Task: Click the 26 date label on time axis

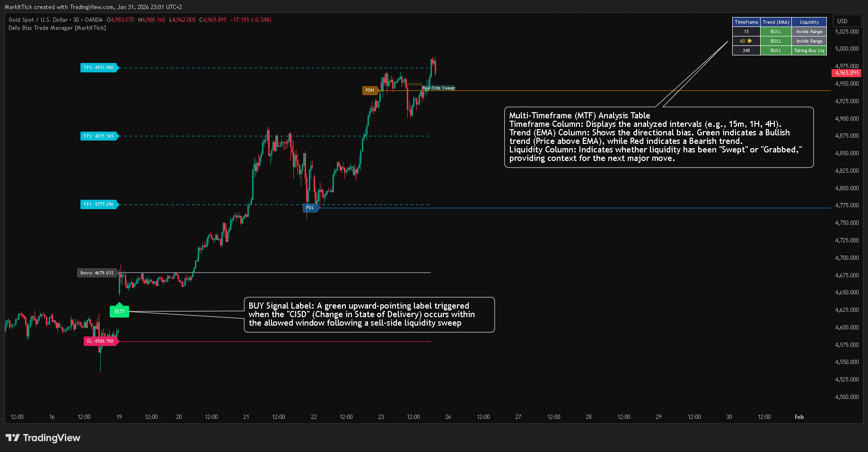Action: 448,417
